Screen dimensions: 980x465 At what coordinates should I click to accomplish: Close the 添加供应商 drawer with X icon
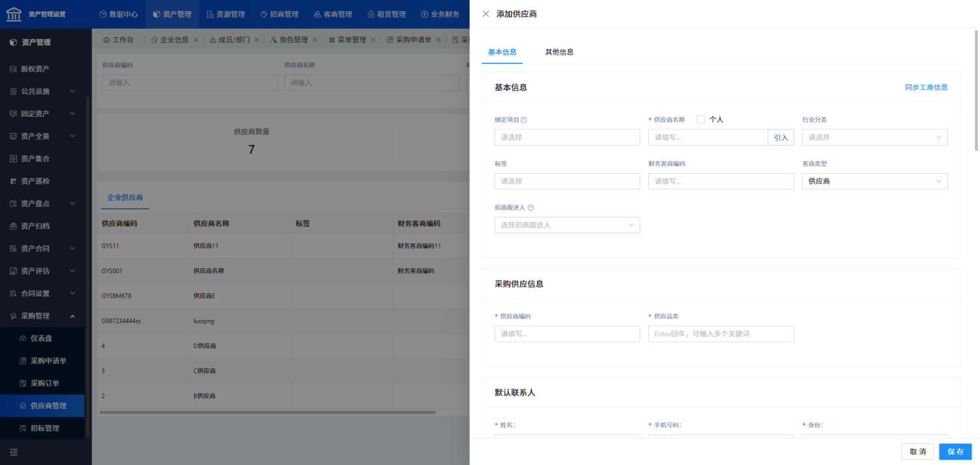click(x=485, y=14)
